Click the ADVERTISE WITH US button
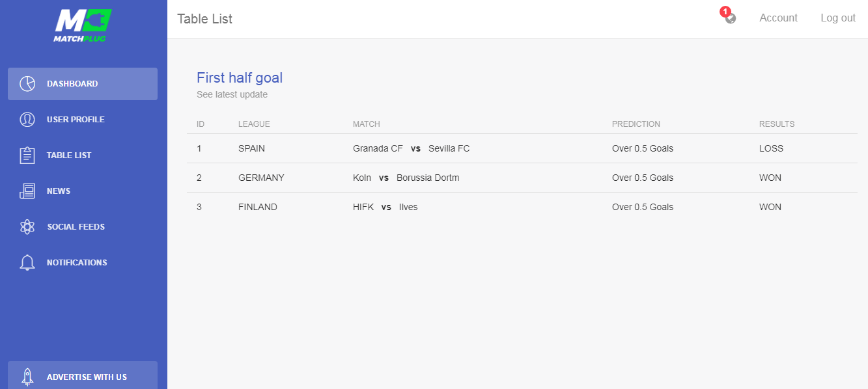This screenshot has height=389, width=868. tap(83, 376)
